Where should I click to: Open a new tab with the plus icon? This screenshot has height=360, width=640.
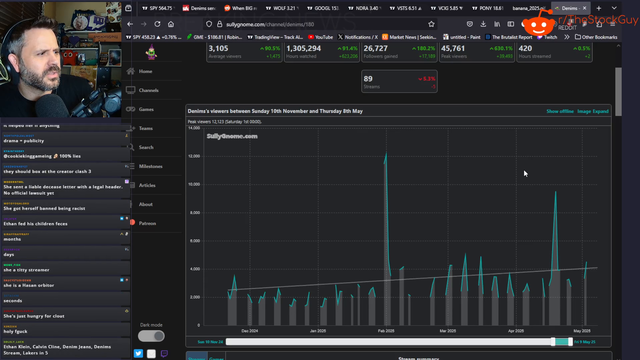(x=599, y=8)
